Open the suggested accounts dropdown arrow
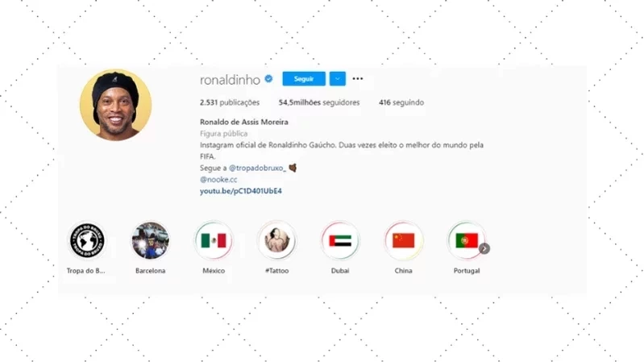644x362 pixels. [337, 79]
